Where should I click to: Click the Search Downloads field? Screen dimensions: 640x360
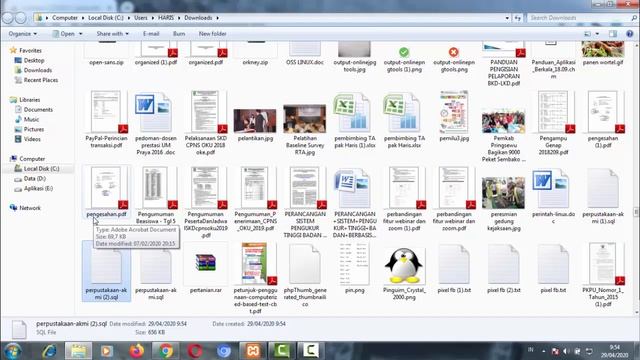(580, 18)
